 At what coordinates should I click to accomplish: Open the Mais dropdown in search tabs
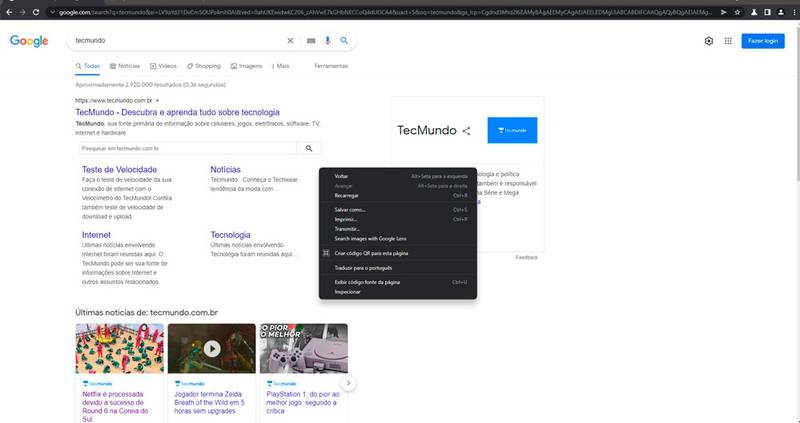(x=281, y=66)
